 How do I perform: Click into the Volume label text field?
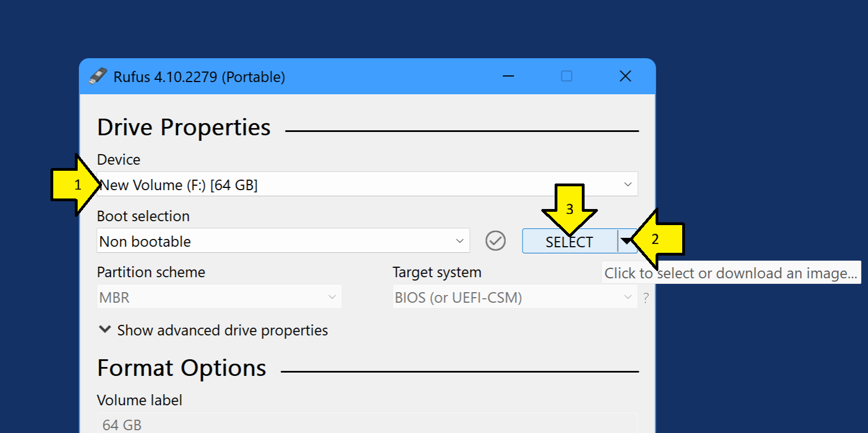367,425
